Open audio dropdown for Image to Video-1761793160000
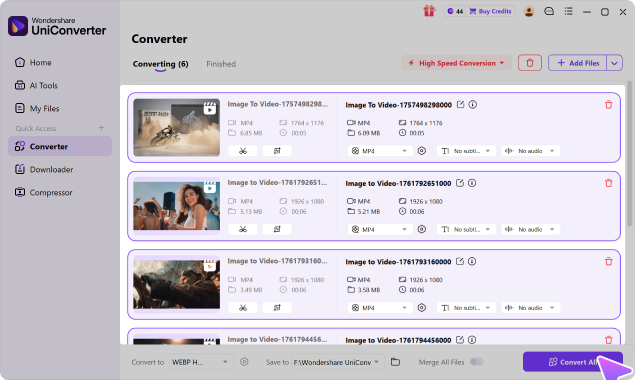The image size is (635, 380). pyautogui.click(x=531, y=308)
